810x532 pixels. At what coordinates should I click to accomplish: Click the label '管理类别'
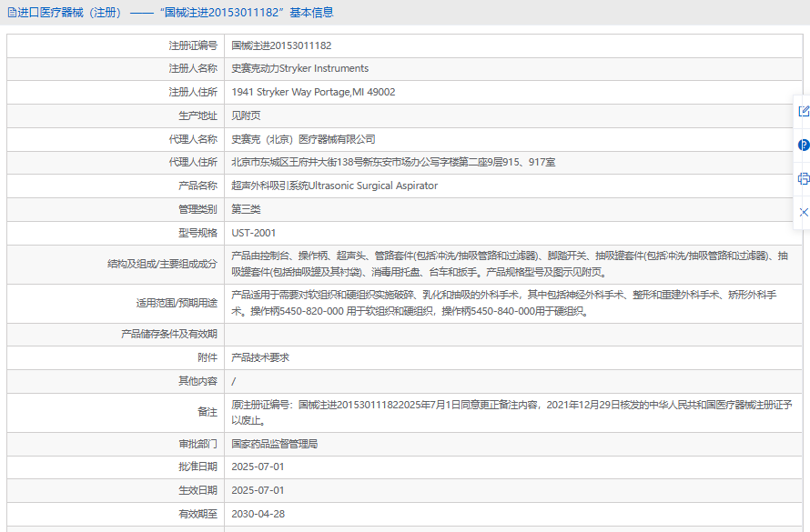click(x=197, y=209)
